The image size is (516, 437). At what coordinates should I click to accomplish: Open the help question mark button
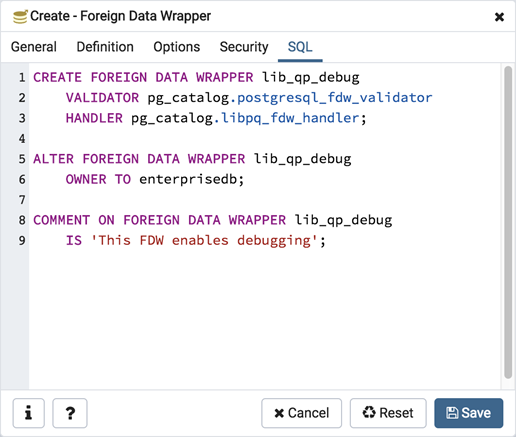[70, 413]
